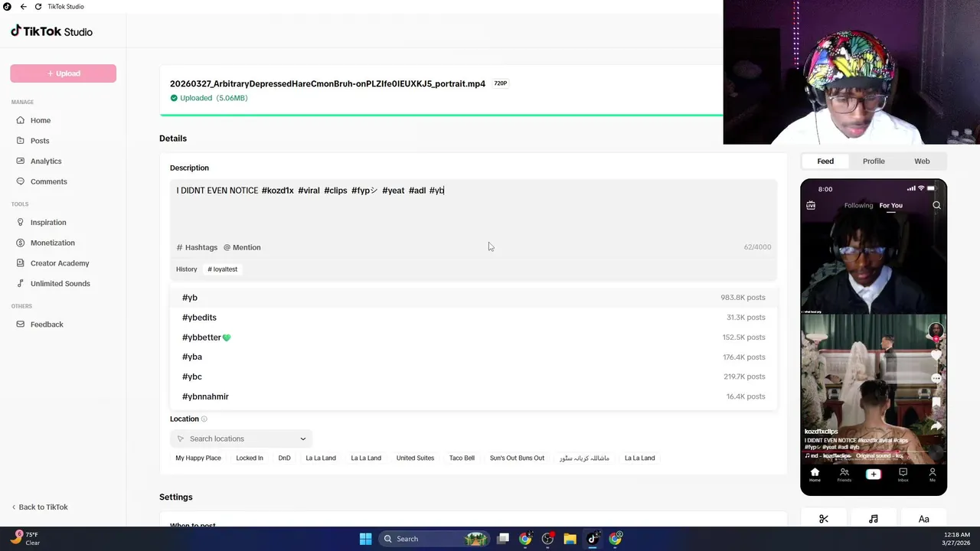Open File Explorer from the taskbar
980x551 pixels.
pos(570,539)
